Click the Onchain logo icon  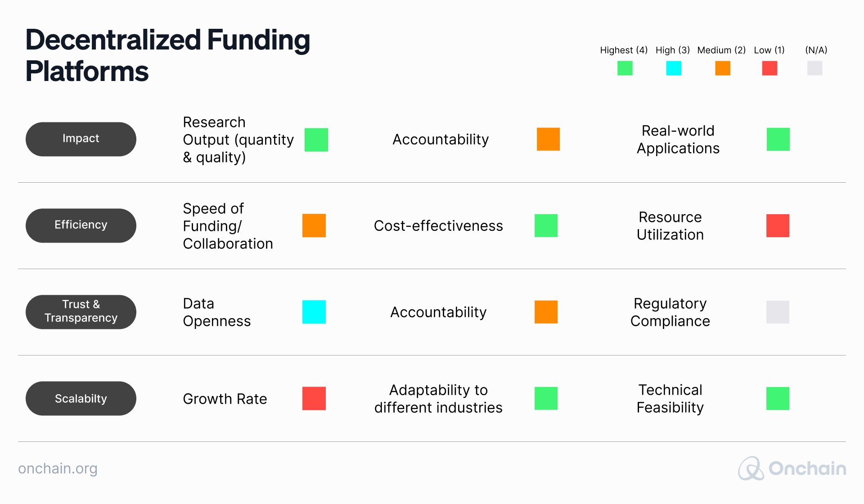pyautogui.click(x=751, y=468)
